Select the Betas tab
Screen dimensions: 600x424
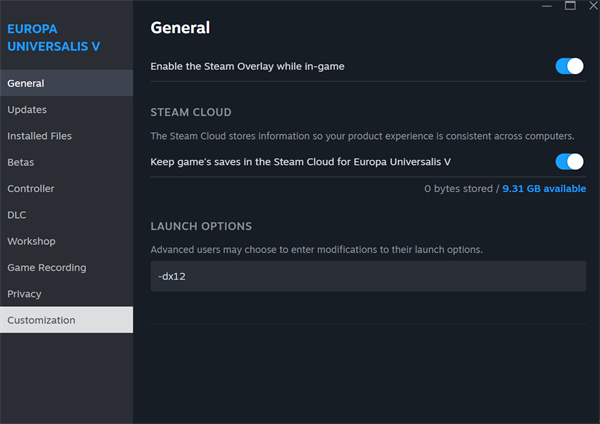point(66,162)
